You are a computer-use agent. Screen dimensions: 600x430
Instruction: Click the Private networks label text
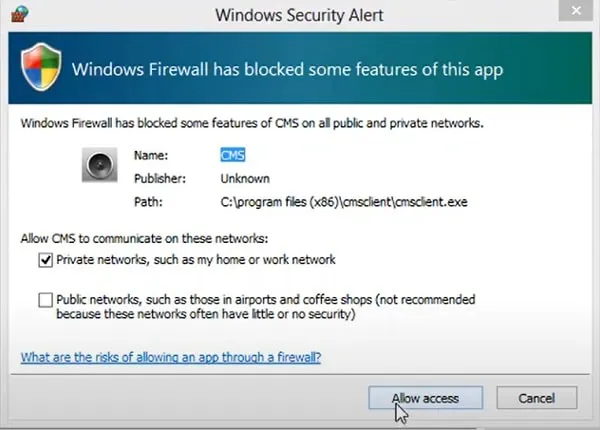[x=196, y=260]
